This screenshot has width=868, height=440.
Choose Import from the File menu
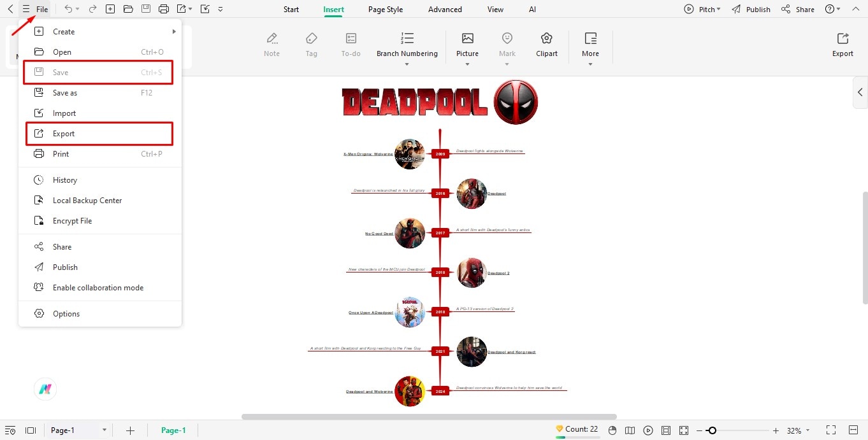[x=100, y=113]
